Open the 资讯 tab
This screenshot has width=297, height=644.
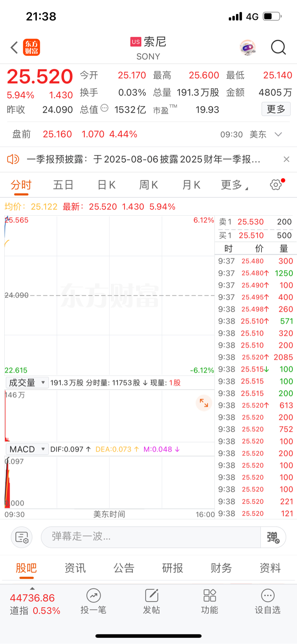point(75,568)
